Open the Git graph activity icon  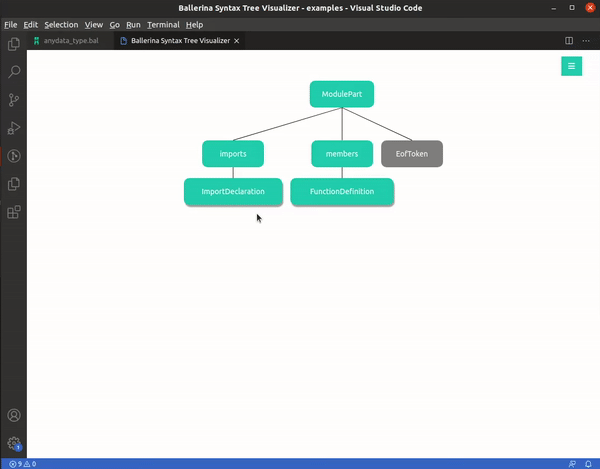click(14, 156)
